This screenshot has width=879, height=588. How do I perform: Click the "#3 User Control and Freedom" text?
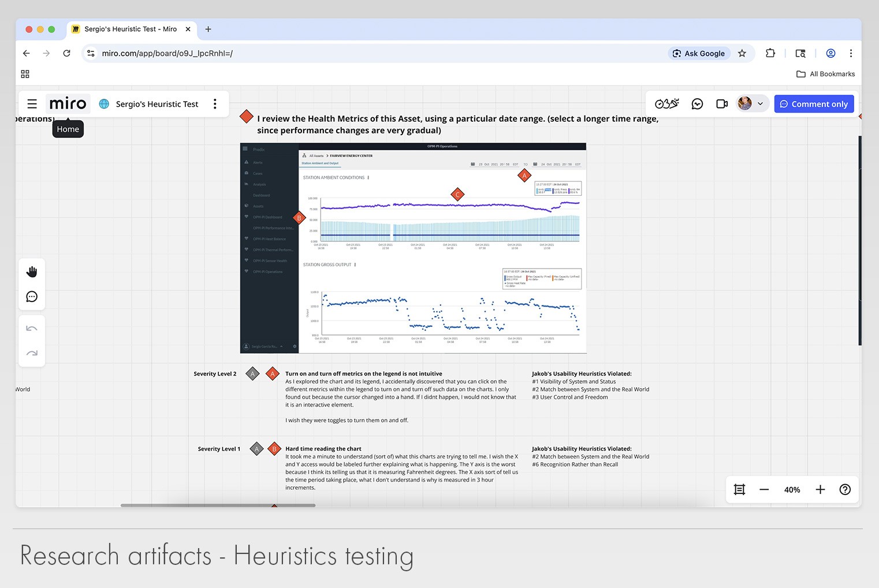pos(570,397)
